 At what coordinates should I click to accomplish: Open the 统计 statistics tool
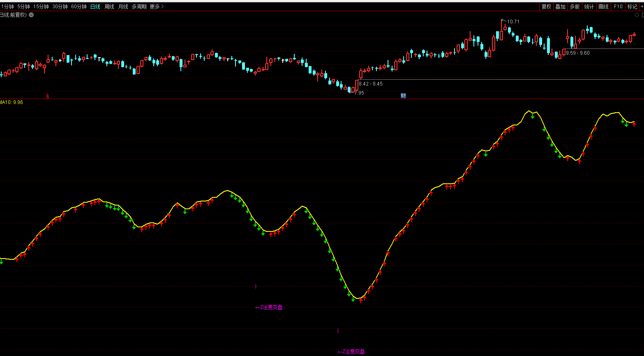tap(589, 7)
